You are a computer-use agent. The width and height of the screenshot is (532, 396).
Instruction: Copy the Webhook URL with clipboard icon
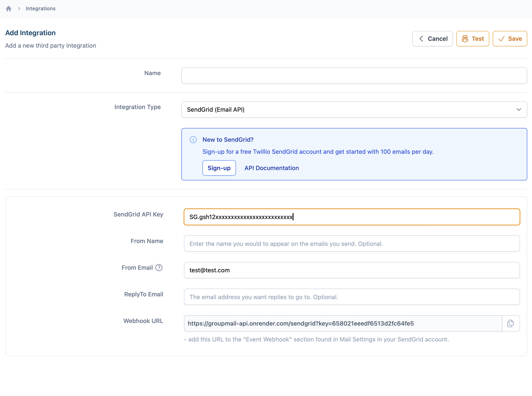tap(511, 323)
